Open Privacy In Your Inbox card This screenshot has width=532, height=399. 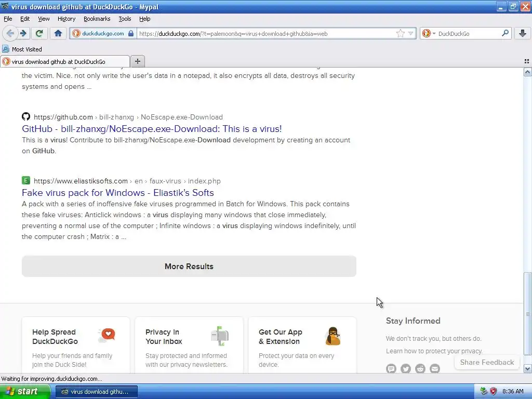[x=189, y=345]
